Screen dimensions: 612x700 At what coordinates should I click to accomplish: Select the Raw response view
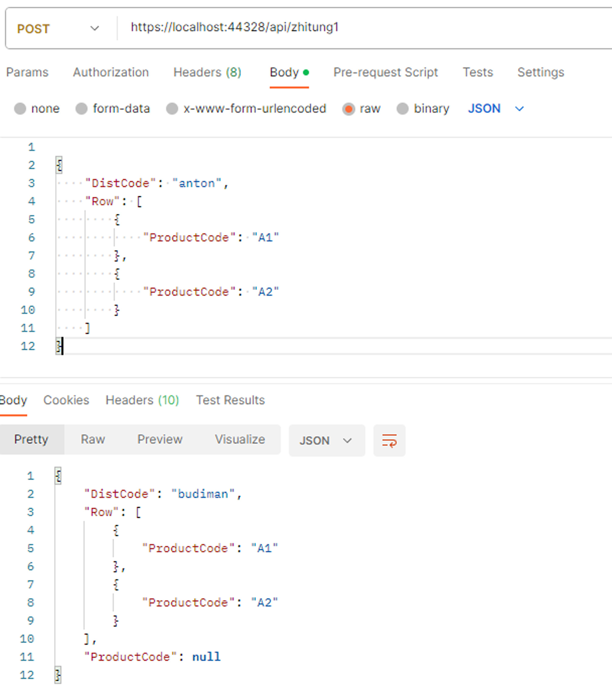coord(93,440)
